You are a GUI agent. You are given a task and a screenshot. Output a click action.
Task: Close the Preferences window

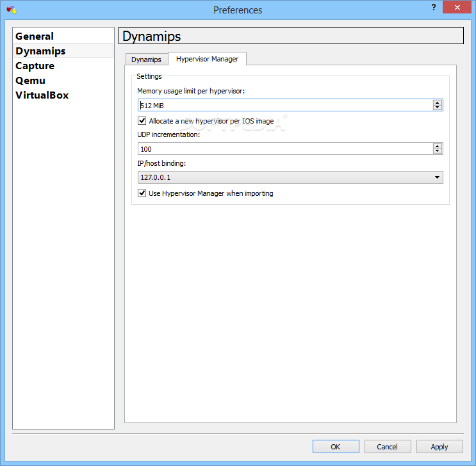pos(457,7)
